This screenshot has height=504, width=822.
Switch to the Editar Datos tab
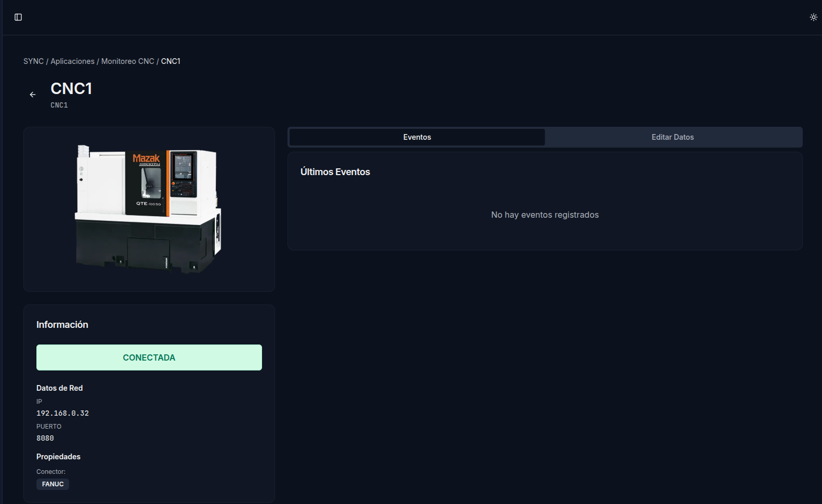pyautogui.click(x=672, y=137)
